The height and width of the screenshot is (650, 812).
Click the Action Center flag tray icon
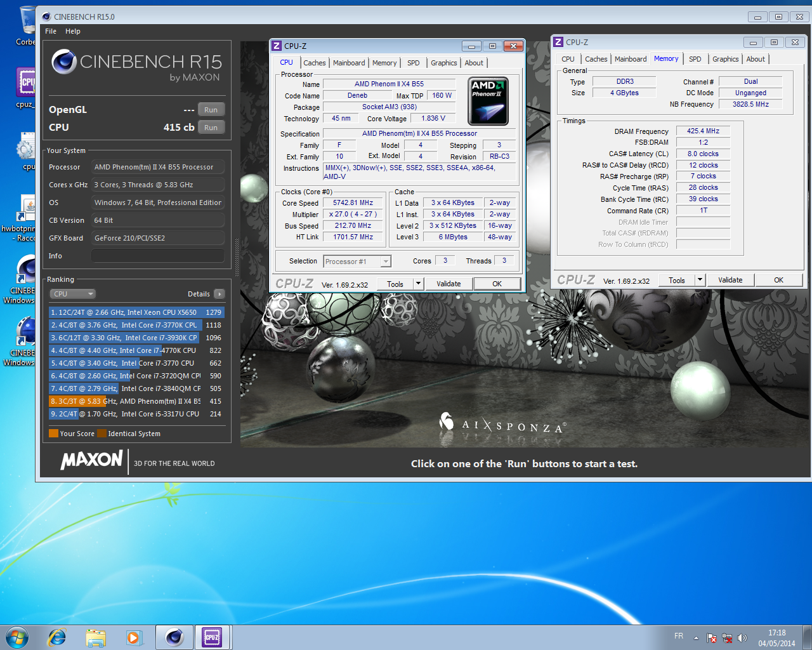(x=712, y=638)
